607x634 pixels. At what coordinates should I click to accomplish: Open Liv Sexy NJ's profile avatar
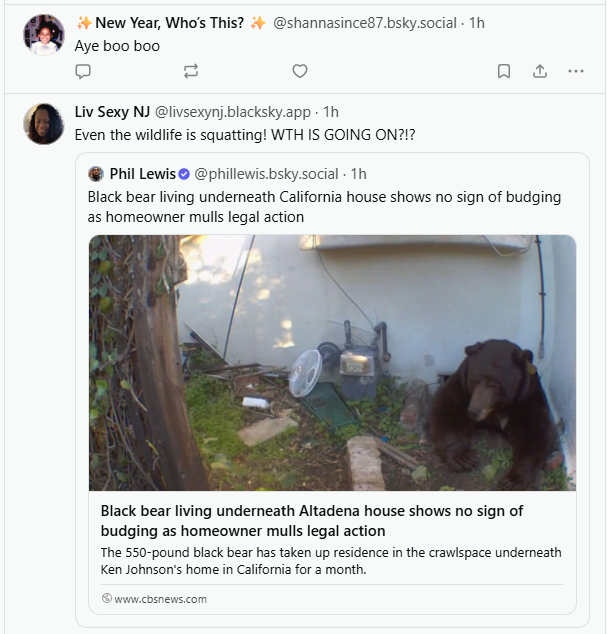pyautogui.click(x=43, y=123)
